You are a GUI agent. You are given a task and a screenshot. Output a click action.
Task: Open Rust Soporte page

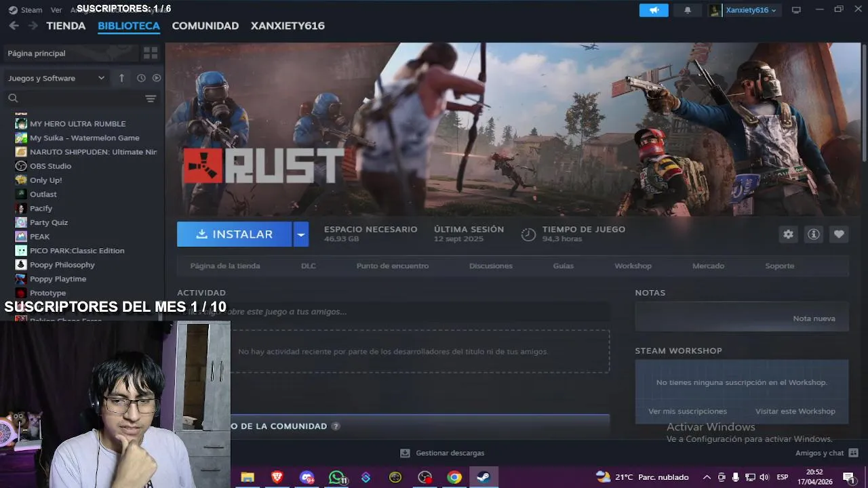click(780, 266)
